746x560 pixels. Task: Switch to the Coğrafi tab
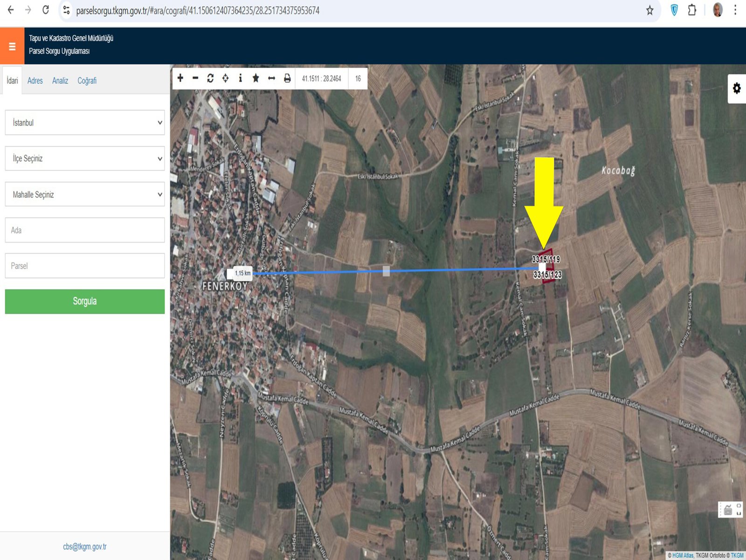pyautogui.click(x=87, y=81)
